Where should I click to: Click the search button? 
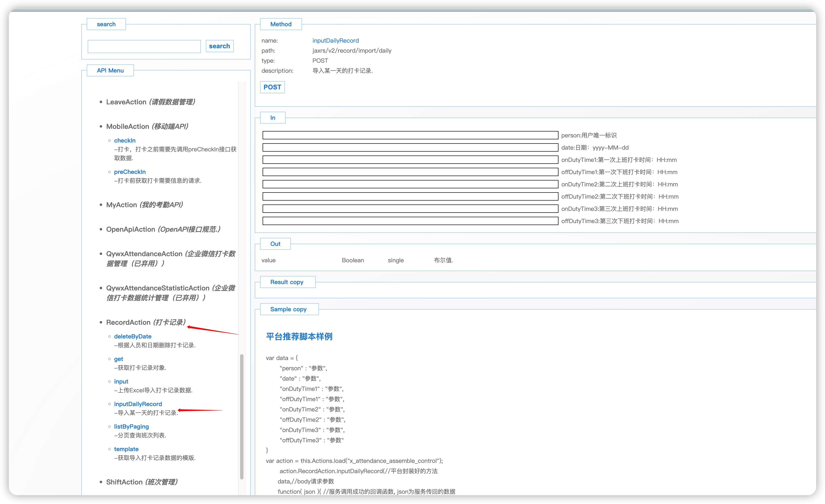219,46
